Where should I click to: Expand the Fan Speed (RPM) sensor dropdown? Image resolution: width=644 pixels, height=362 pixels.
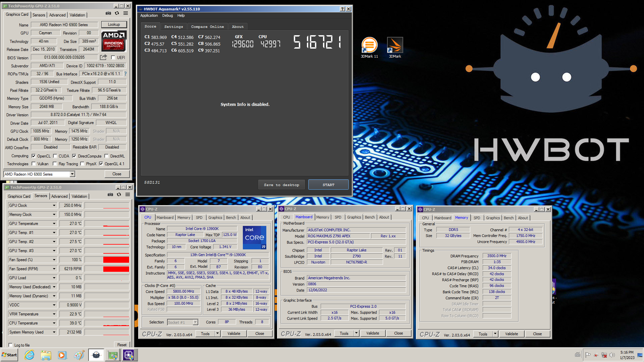coord(54,269)
